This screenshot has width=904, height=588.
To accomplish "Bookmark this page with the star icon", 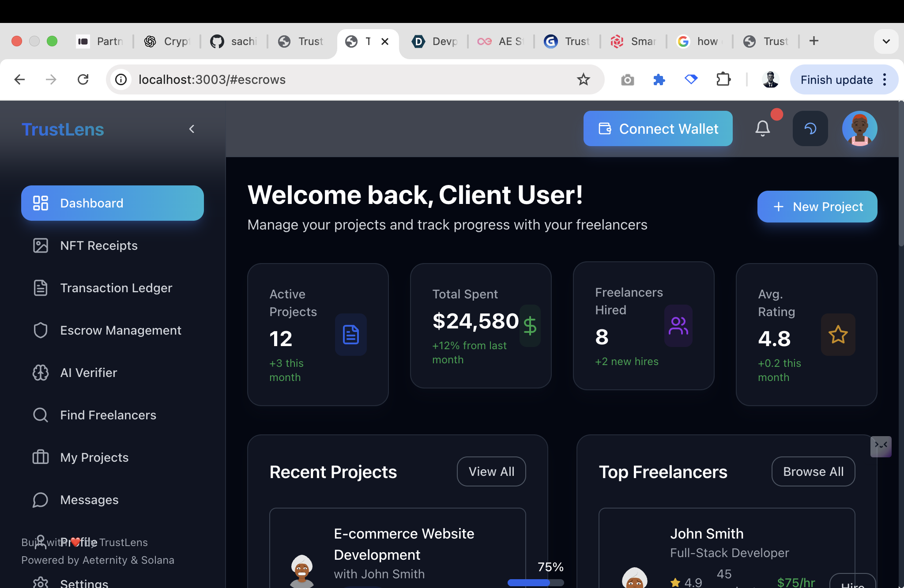I will (x=583, y=79).
